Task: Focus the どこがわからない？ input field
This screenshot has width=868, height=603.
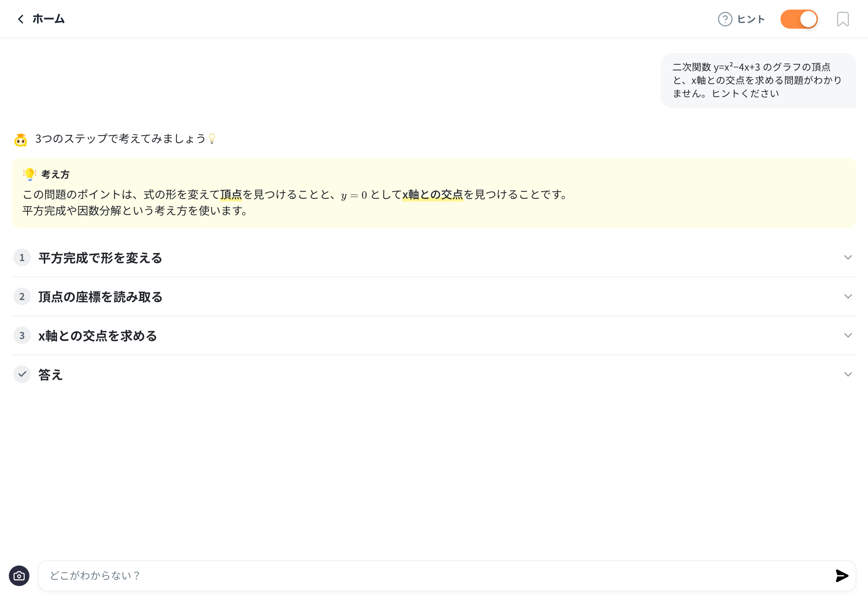Action: (x=447, y=575)
